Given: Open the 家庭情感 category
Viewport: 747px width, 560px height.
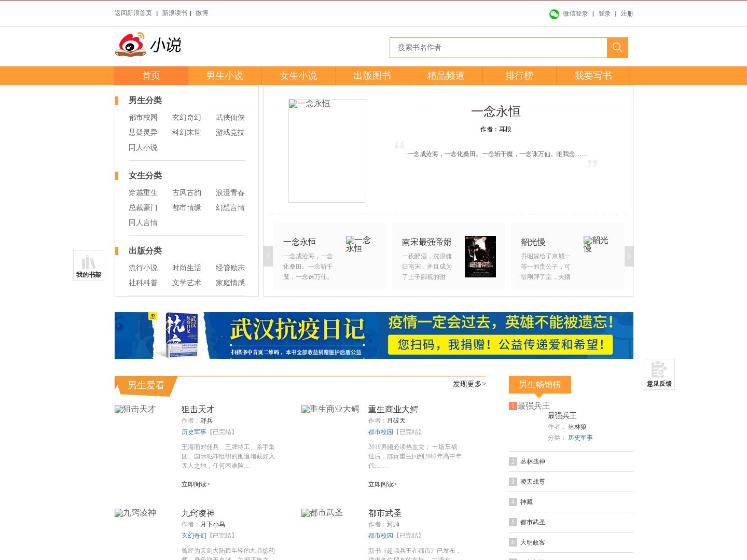Looking at the screenshot, I should click(230, 283).
